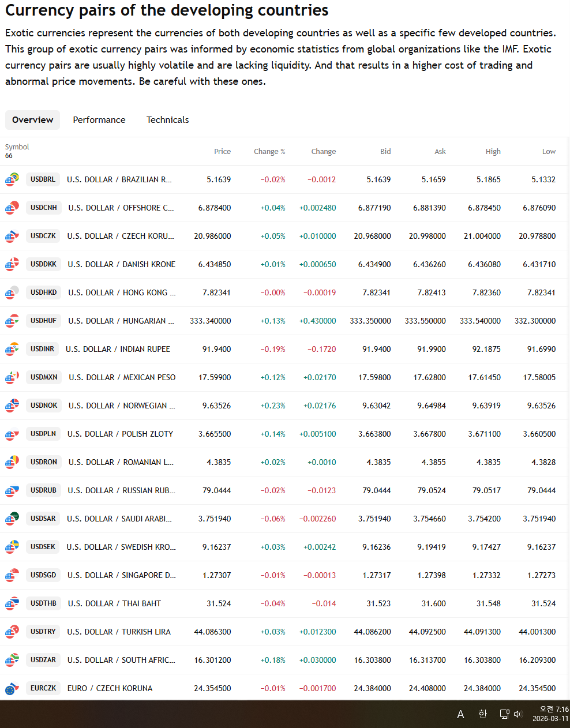This screenshot has width=570, height=728.
Task: Open the USDCZK symbol ticker
Action: pos(43,236)
